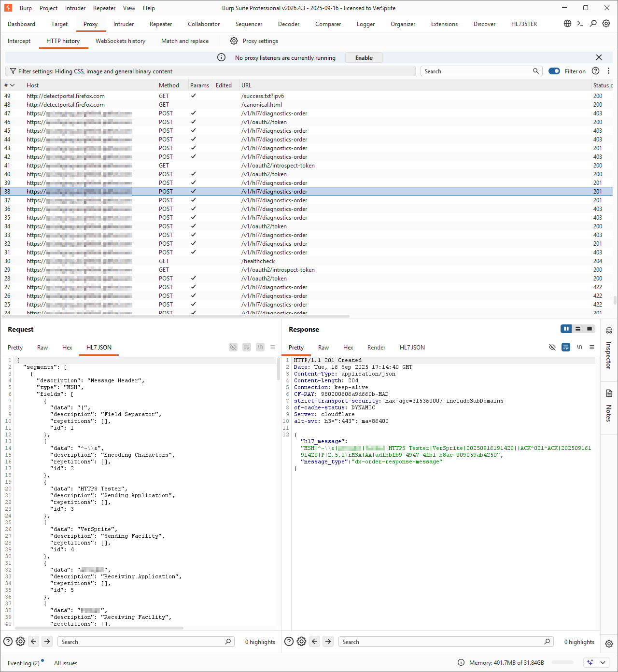The width and height of the screenshot is (618, 672).
Task: Open the terminal prompt icon in top toolbar
Action: pyautogui.click(x=580, y=24)
